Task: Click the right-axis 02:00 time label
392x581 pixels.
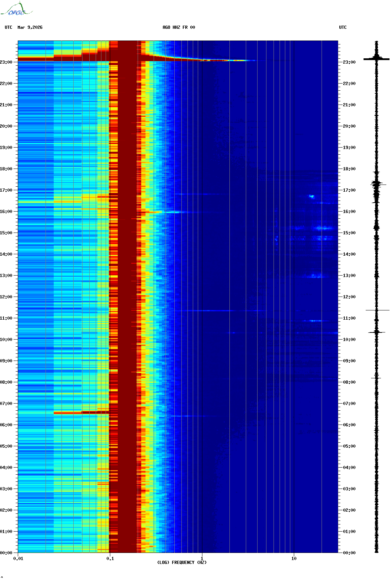Action: click(349, 510)
